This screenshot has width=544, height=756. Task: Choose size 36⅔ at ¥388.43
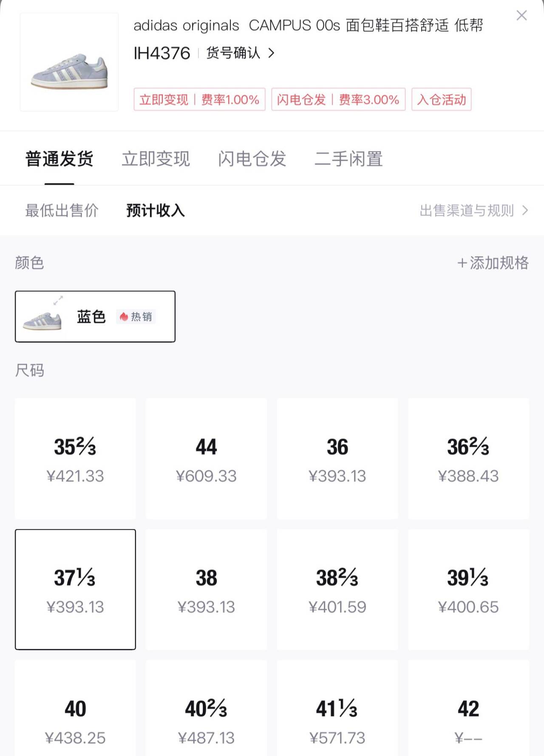click(468, 459)
